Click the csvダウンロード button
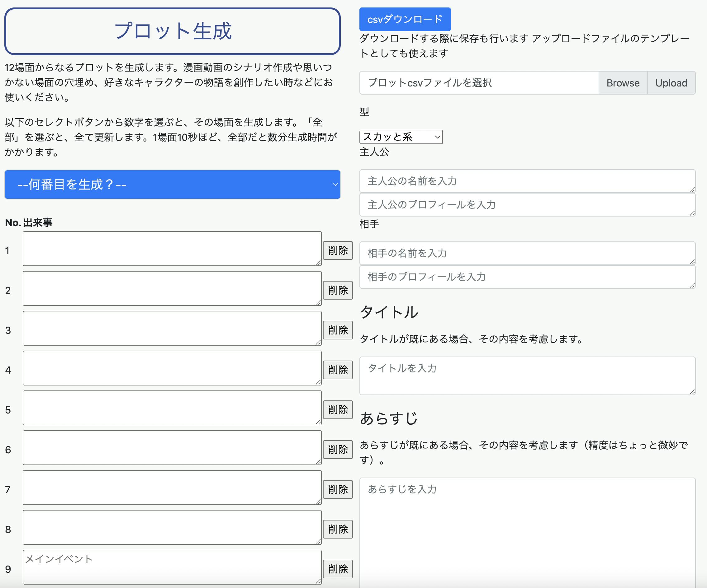This screenshot has width=707, height=588. 405,19
